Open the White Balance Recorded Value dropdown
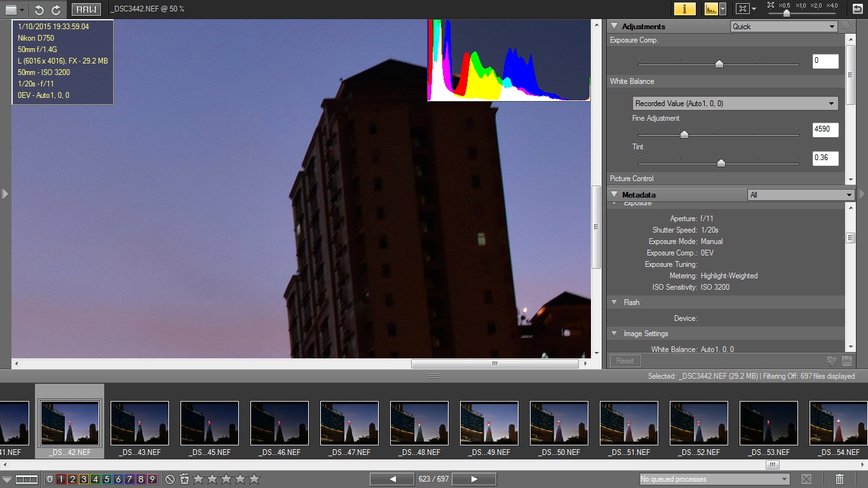868x488 pixels. (x=735, y=104)
